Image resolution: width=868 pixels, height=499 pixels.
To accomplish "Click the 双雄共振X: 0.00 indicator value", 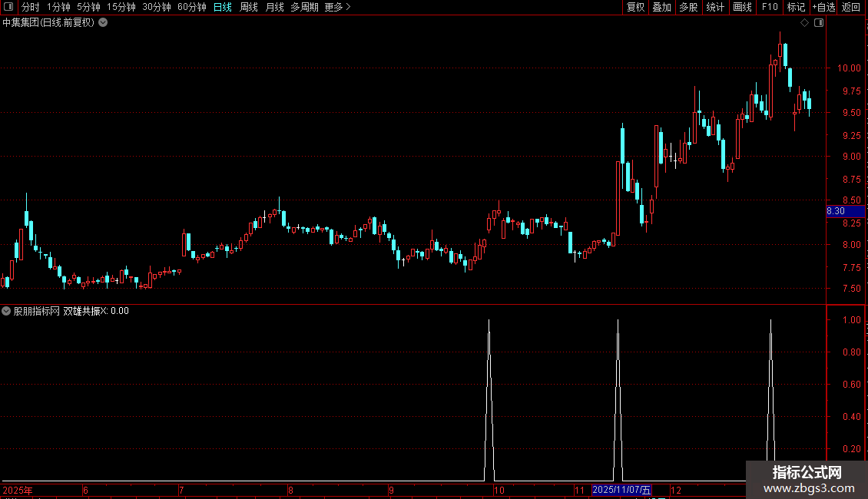I will (x=96, y=311).
